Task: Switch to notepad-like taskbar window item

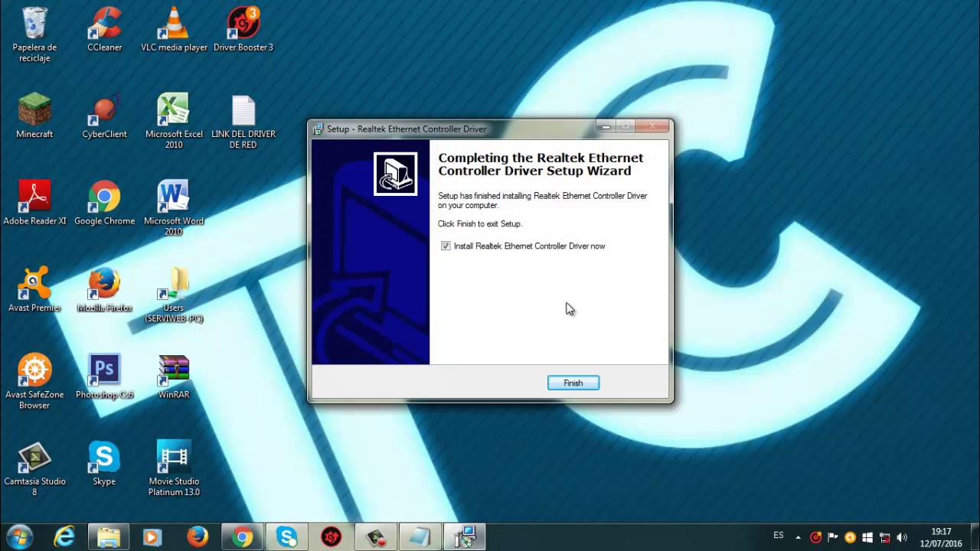Action: pos(420,537)
